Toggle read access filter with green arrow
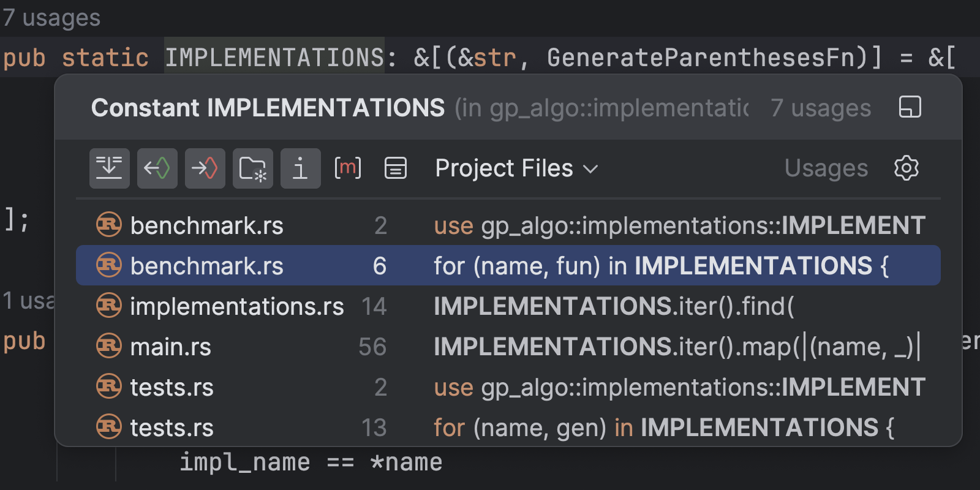980x490 pixels. (157, 168)
